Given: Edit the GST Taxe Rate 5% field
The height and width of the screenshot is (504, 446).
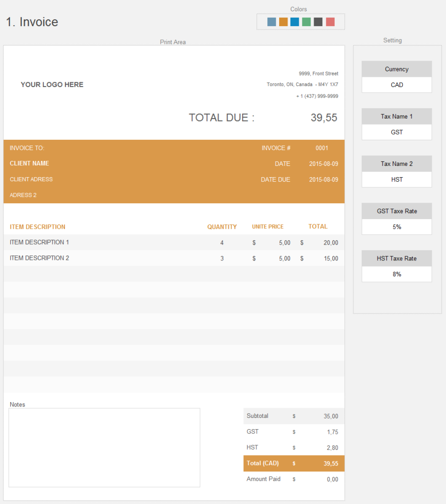Looking at the screenshot, I should (x=396, y=227).
